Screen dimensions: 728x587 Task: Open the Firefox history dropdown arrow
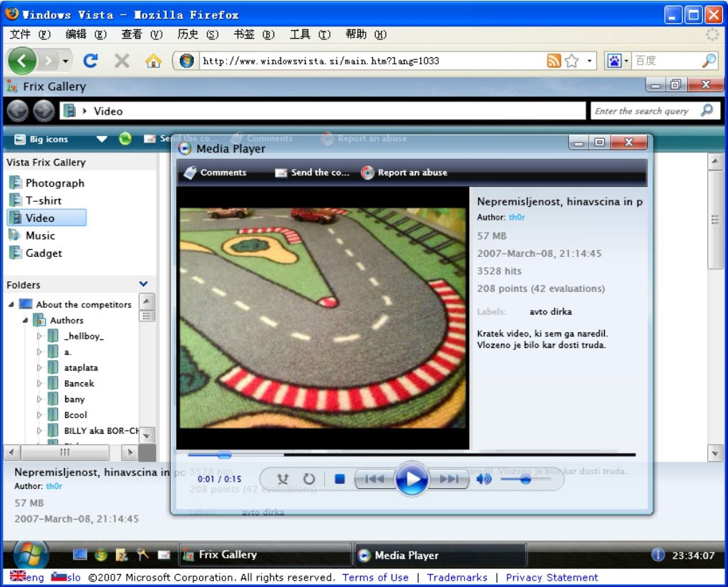tap(65, 61)
